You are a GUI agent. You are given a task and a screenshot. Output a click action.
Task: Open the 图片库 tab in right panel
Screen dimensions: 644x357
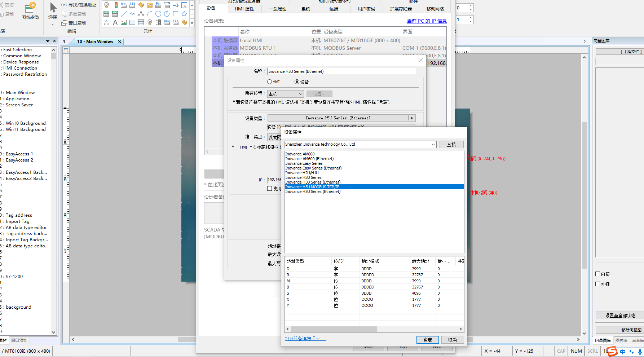(621, 340)
